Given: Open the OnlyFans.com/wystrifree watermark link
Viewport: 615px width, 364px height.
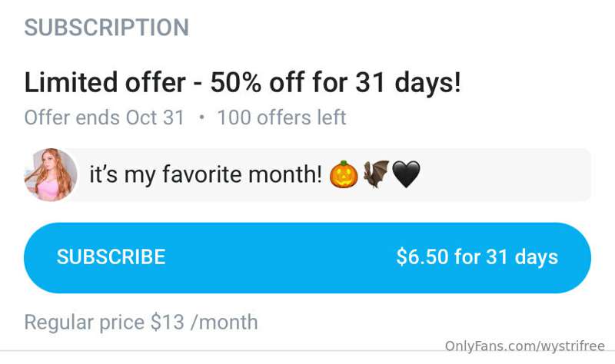Looking at the screenshot, I should 525,346.
